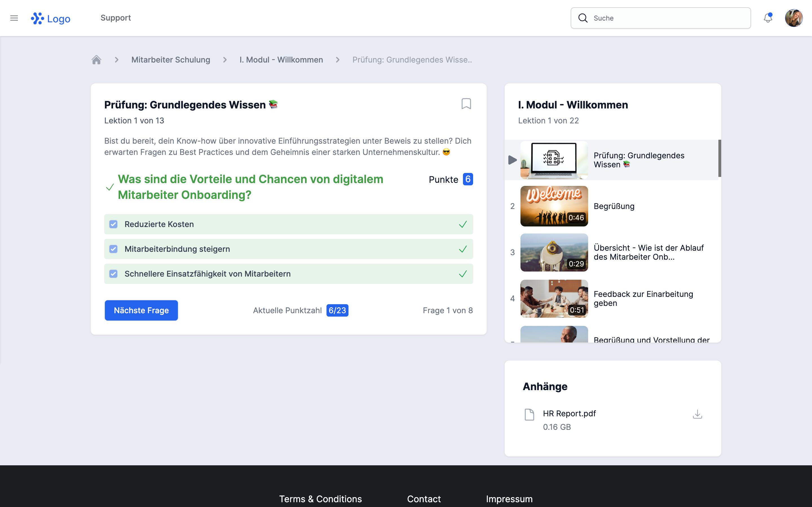
Task: Toggle the Mitarbeiterbindung steigern checkbox
Action: (x=113, y=249)
